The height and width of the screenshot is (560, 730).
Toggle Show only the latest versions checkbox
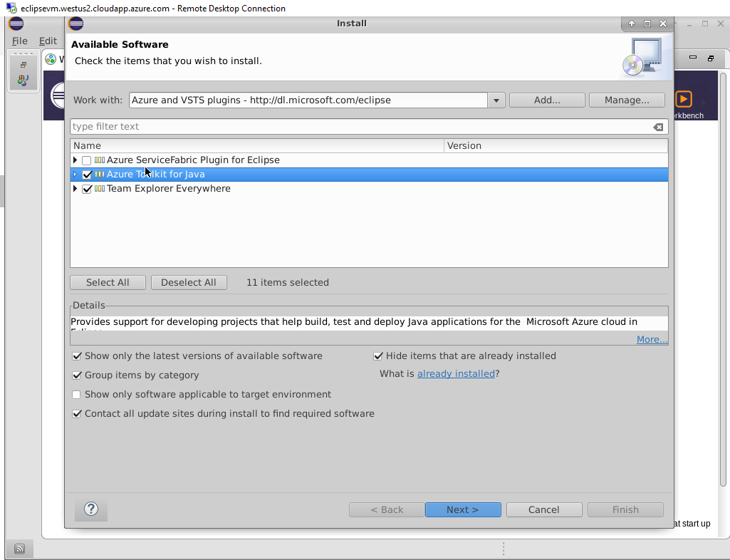[77, 356]
